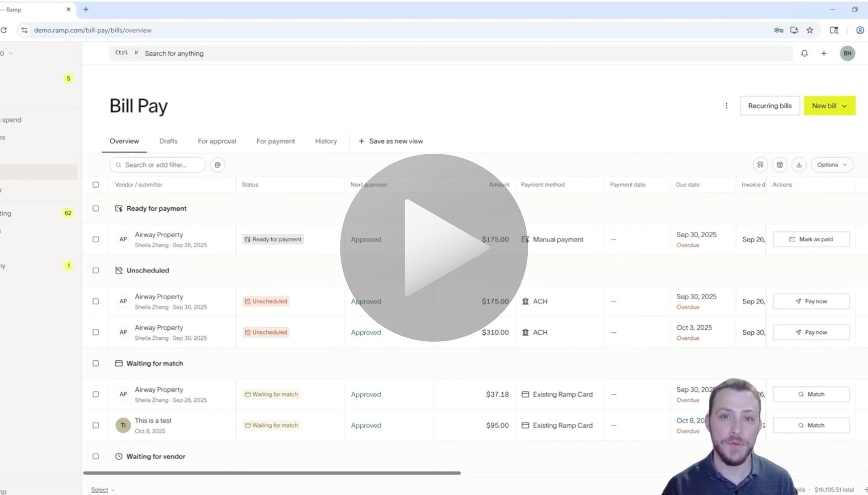The height and width of the screenshot is (495, 868).
Task: Click the plus icon in the top bar
Action: 824,53
